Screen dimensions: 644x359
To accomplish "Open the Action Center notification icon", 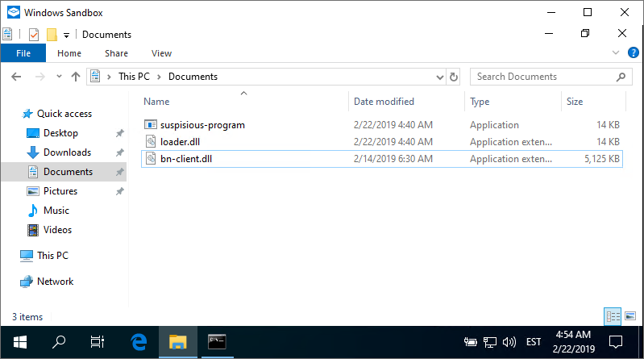I will click(x=615, y=342).
